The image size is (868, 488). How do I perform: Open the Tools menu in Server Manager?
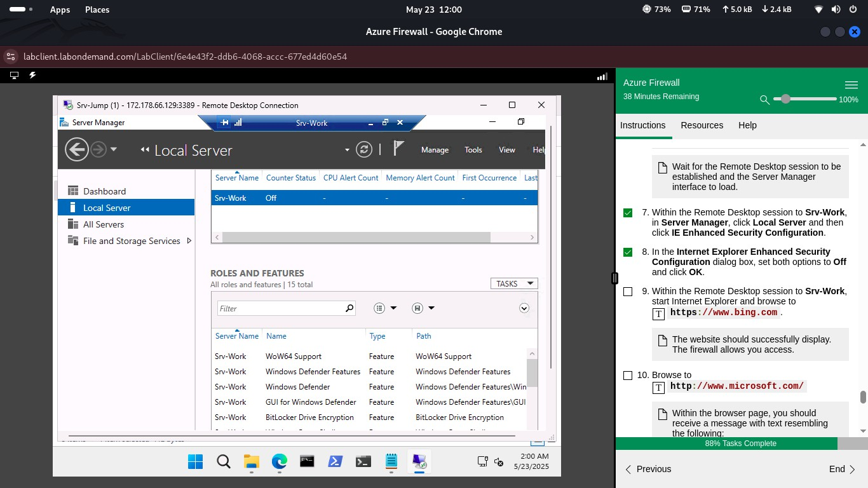tap(473, 149)
